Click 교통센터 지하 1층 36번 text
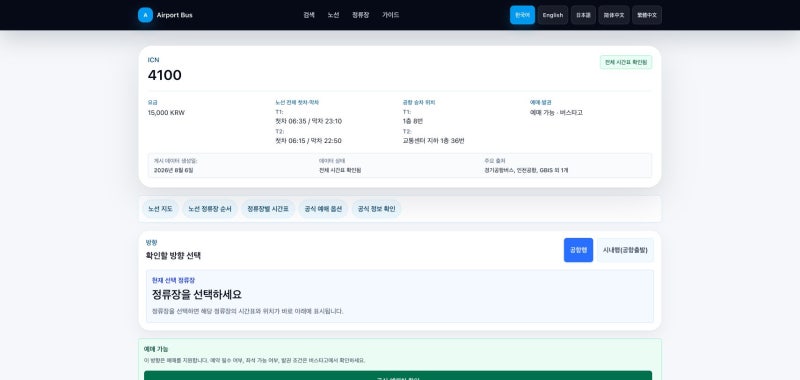Viewport: 800px width, 380px height. tap(433, 141)
